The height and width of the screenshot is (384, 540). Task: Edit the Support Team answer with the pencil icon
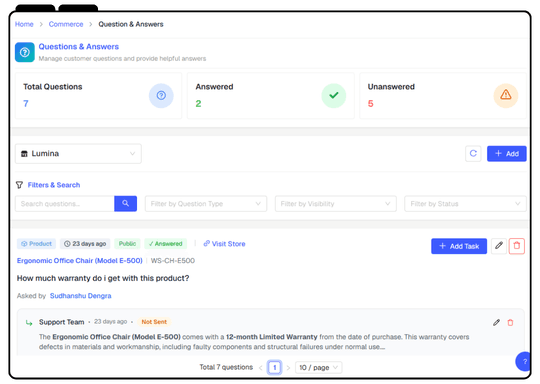[x=496, y=322]
